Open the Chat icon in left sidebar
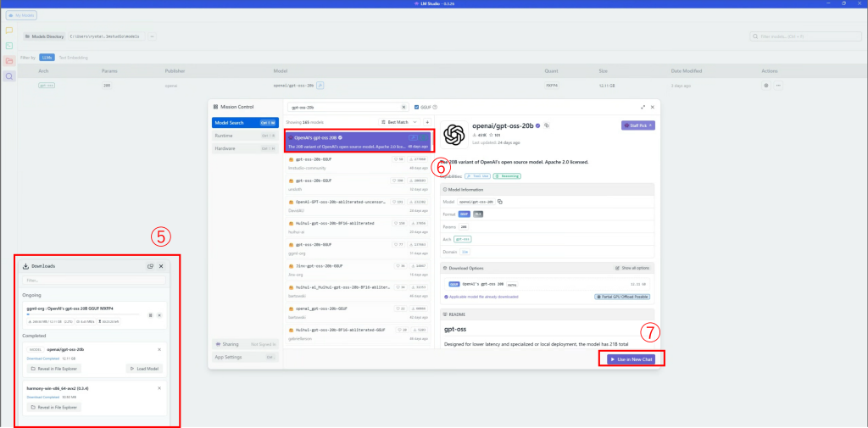 [x=9, y=31]
